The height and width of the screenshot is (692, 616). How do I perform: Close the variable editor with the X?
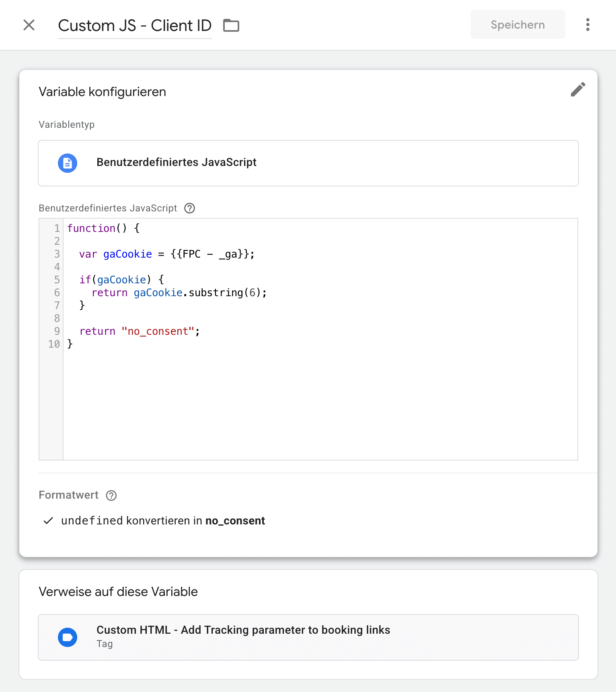click(x=29, y=25)
